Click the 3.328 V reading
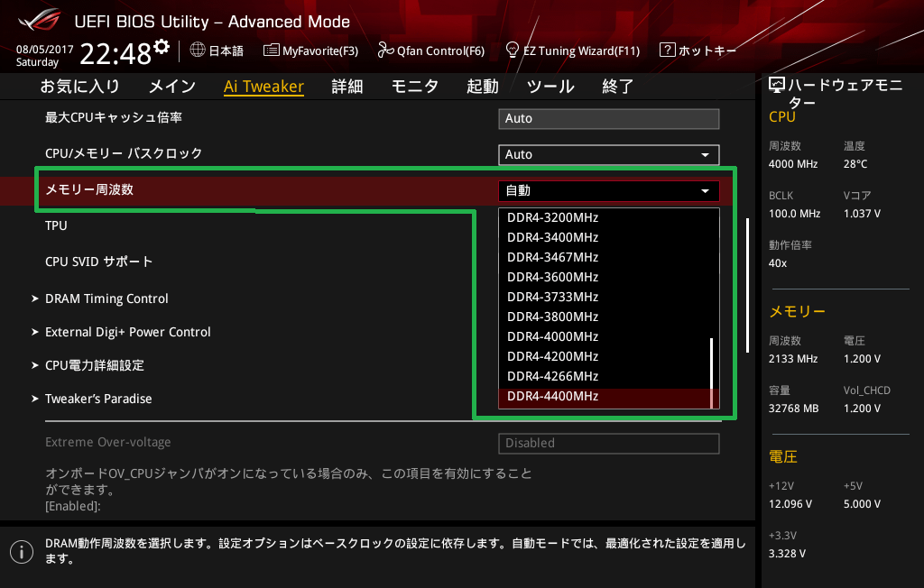Viewport: 924px width, 588px height. [x=787, y=554]
